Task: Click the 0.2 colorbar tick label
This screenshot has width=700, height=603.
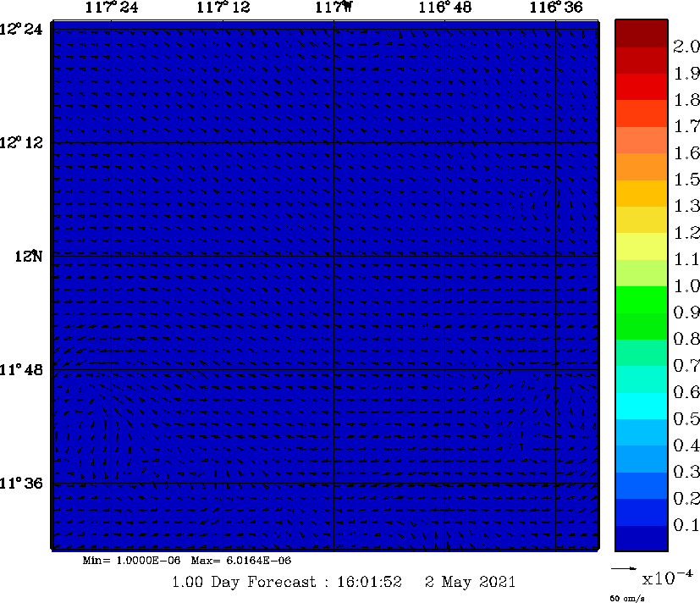Action: [686, 499]
